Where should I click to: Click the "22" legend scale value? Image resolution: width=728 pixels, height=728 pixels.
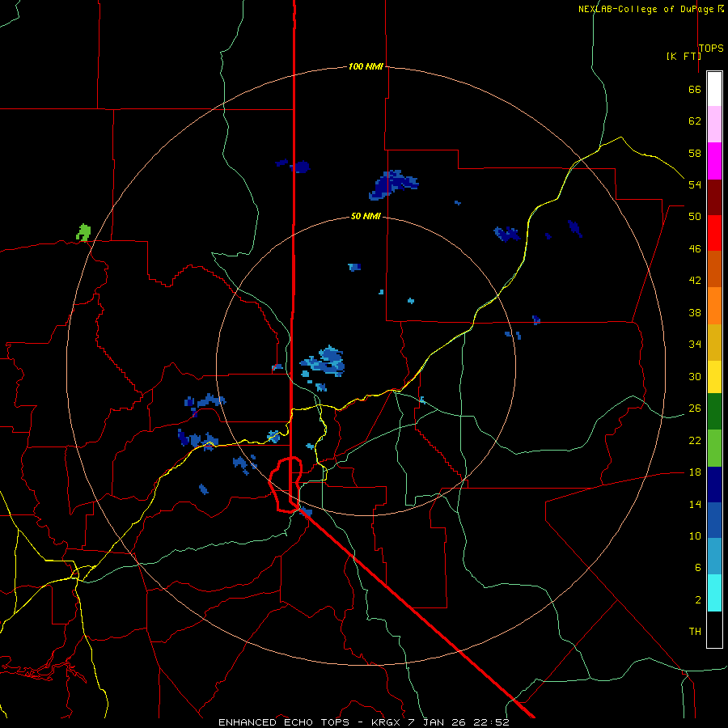(695, 440)
